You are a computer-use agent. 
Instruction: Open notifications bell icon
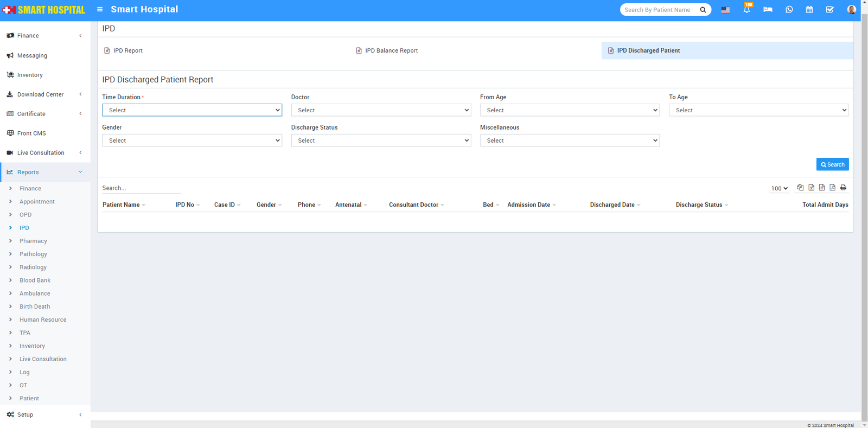click(x=746, y=10)
